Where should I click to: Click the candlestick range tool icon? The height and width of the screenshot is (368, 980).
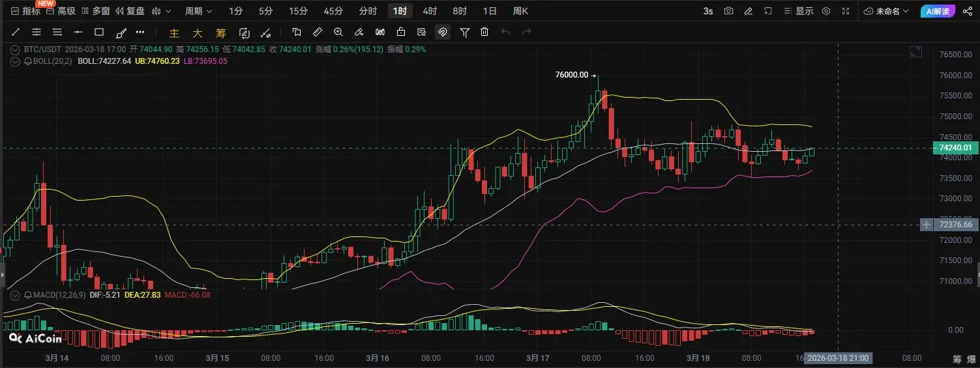[380, 32]
